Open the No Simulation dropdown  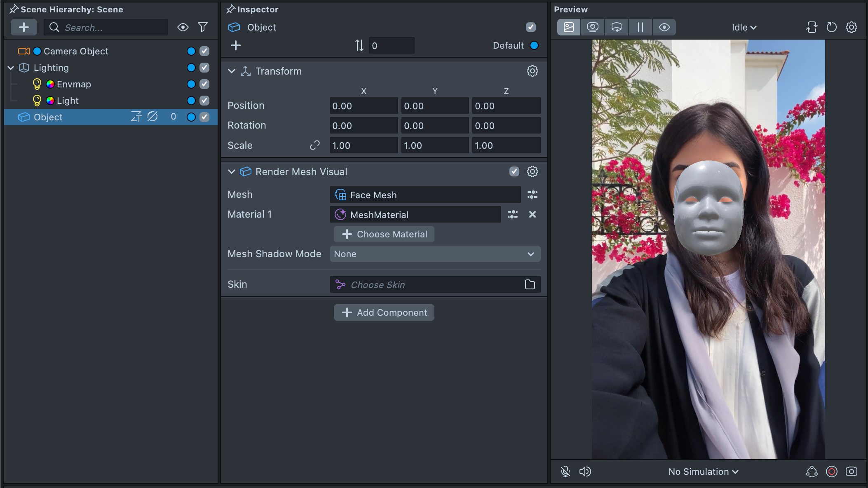(x=703, y=472)
